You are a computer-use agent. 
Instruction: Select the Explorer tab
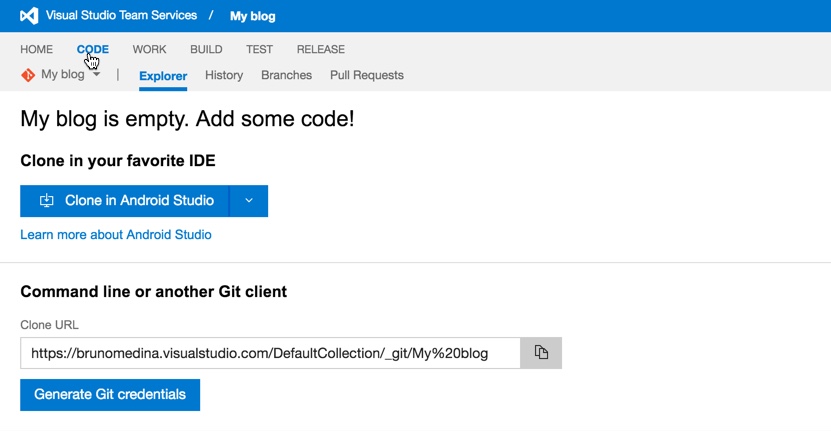coord(163,76)
